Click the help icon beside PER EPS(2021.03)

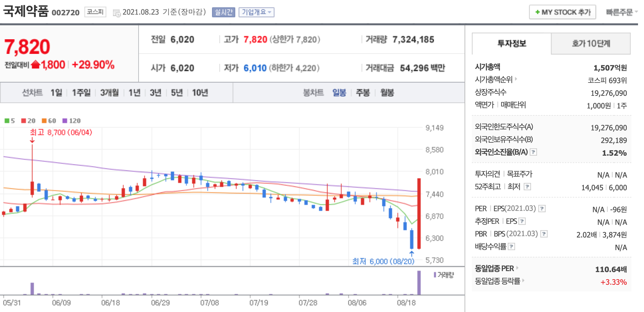(542, 209)
